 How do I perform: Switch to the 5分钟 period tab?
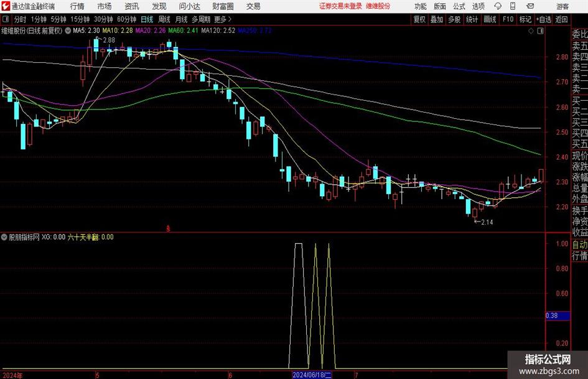58,19
